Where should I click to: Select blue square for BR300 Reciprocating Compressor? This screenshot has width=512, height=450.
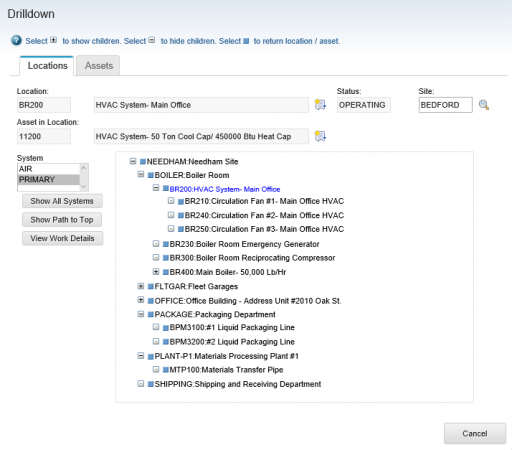tap(166, 258)
